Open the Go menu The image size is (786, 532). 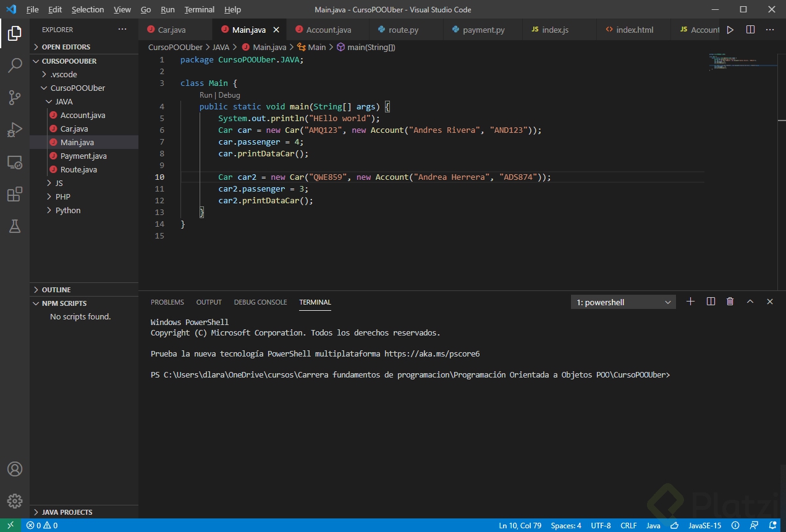click(146, 9)
